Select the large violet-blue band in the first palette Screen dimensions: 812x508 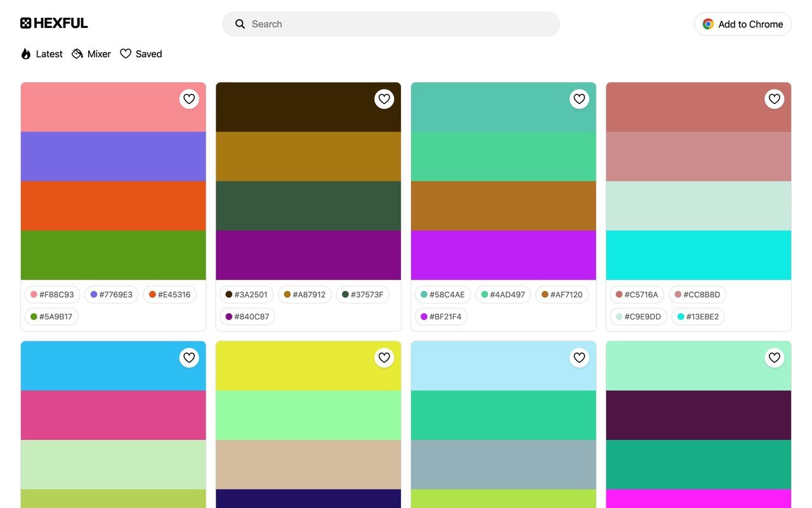pyautogui.click(x=114, y=157)
